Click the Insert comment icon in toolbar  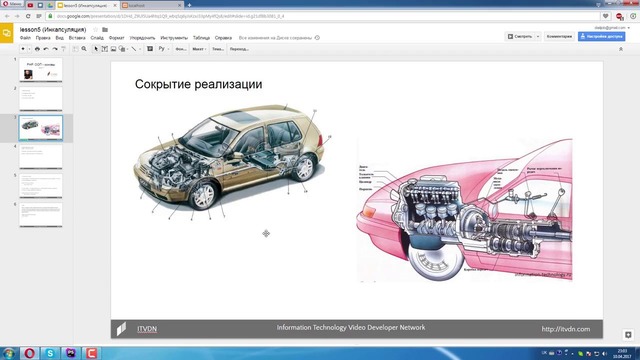point(150,49)
